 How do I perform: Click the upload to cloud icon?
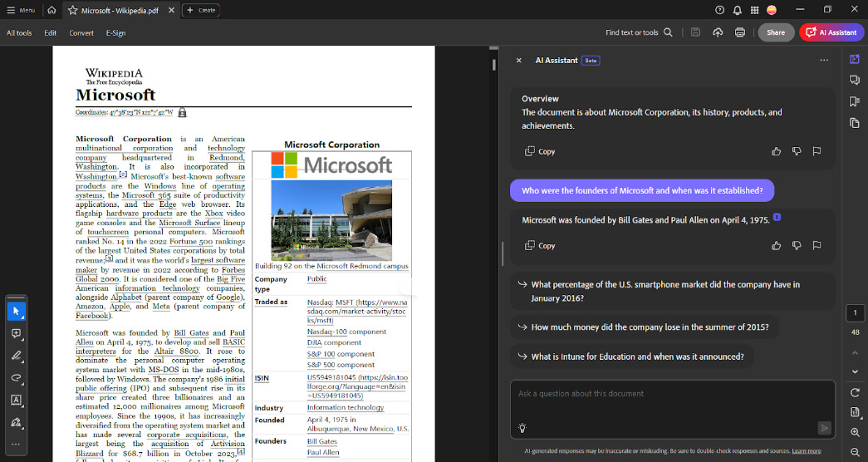click(718, 32)
